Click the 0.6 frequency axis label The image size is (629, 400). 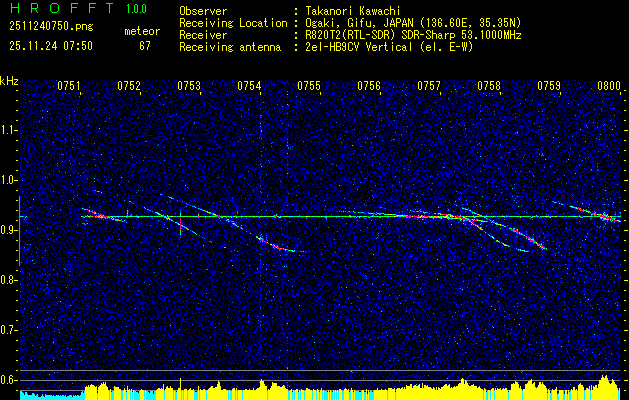click(8, 380)
